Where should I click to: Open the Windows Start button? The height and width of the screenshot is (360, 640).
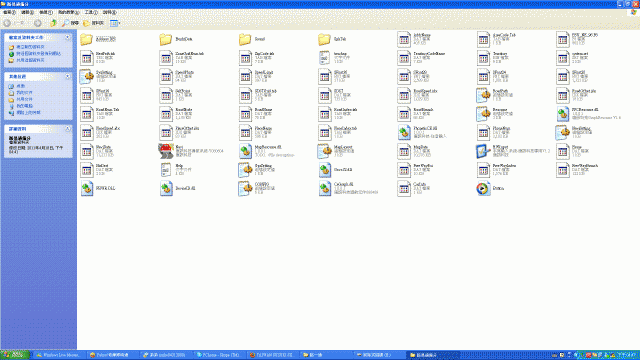click(x=15, y=355)
